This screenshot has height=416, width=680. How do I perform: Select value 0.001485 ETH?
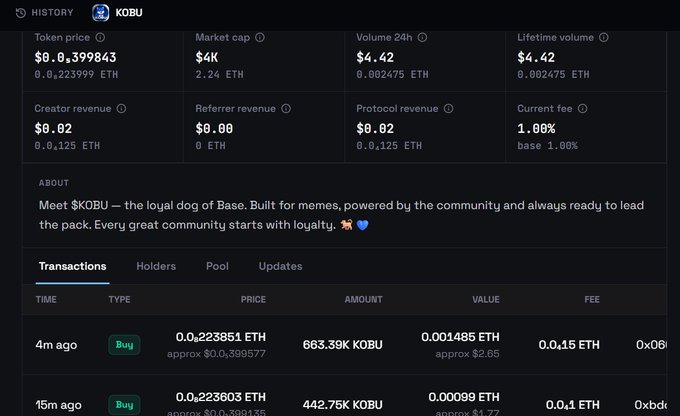click(460, 337)
